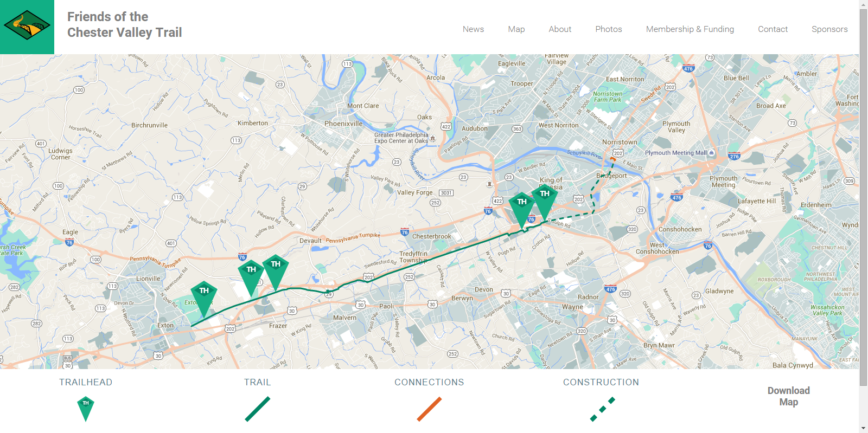Open Membership & Funding page

690,29
